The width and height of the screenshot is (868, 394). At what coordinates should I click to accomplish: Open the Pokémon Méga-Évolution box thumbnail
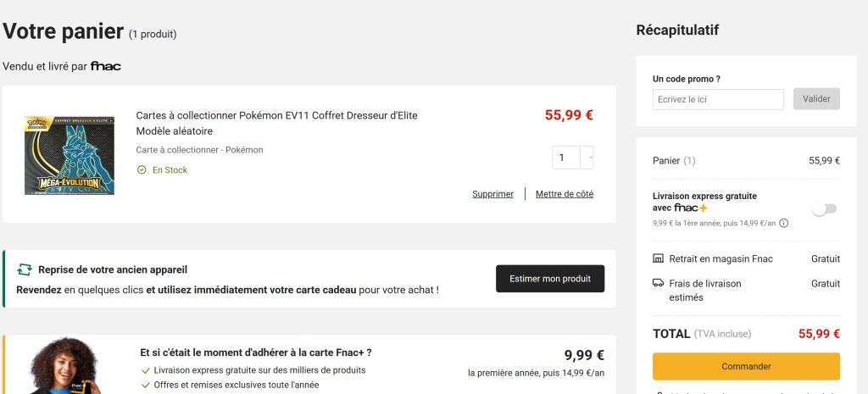[70, 155]
